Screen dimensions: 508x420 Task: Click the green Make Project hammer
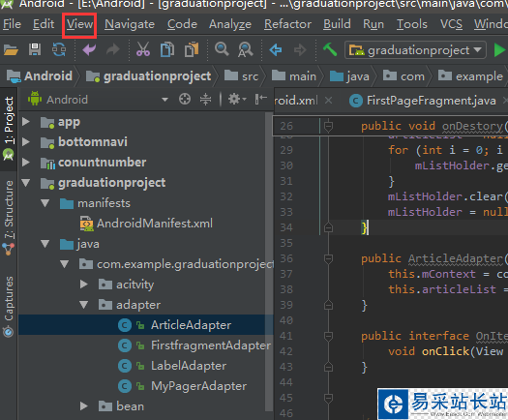[330, 49]
